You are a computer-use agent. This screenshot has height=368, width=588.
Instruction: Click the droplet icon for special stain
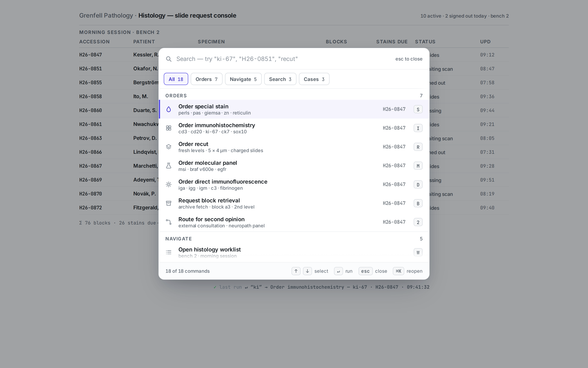click(x=169, y=109)
